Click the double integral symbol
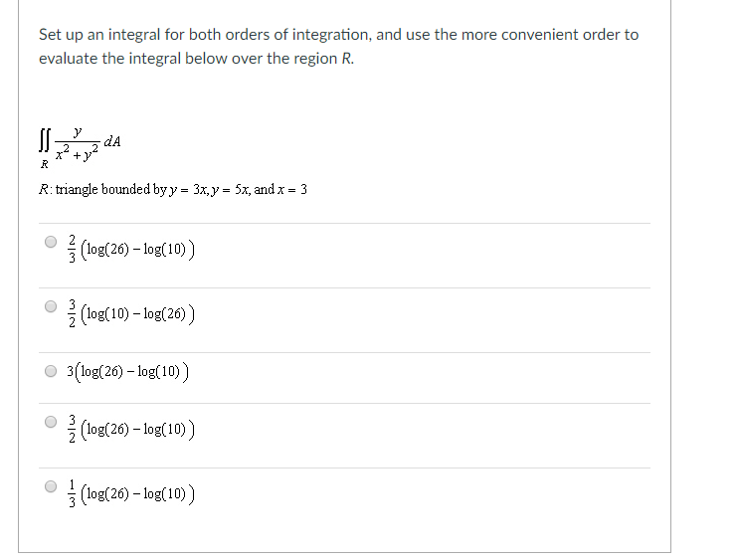Viewport: 739px width, 560px height. (44, 141)
